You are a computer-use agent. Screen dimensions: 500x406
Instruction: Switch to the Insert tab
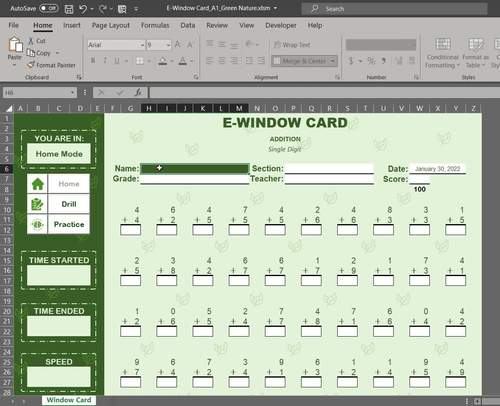72,25
